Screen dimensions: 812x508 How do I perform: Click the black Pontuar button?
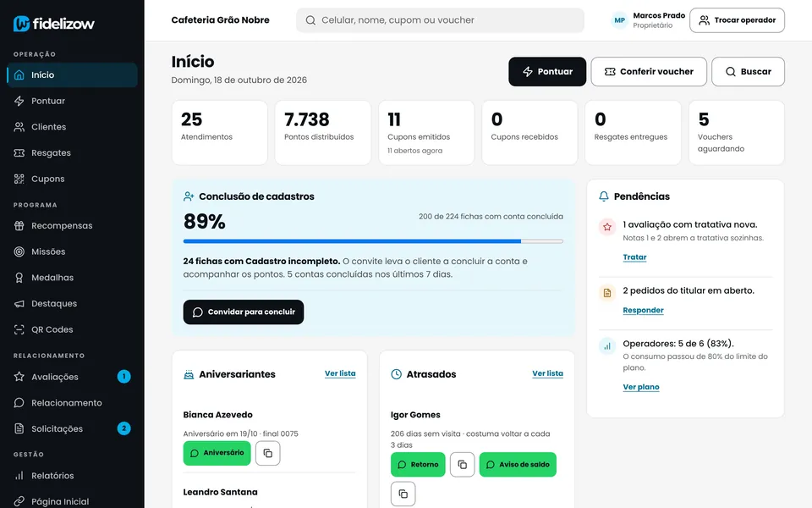(547, 71)
